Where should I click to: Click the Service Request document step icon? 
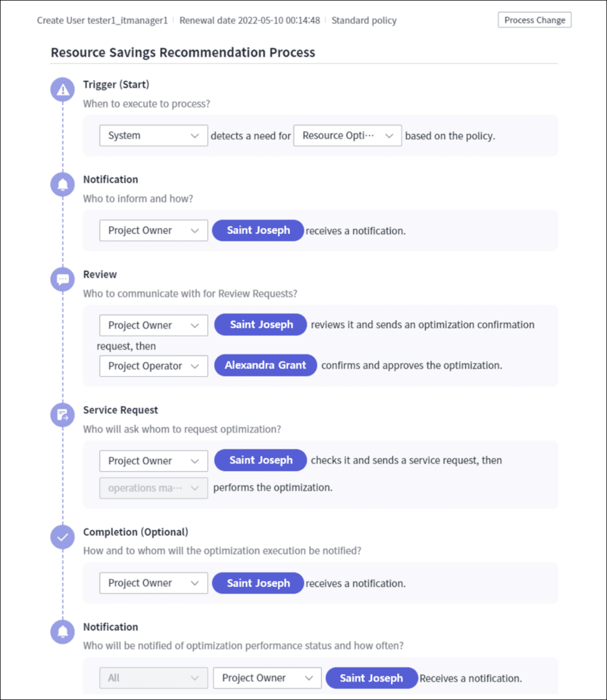click(63, 415)
